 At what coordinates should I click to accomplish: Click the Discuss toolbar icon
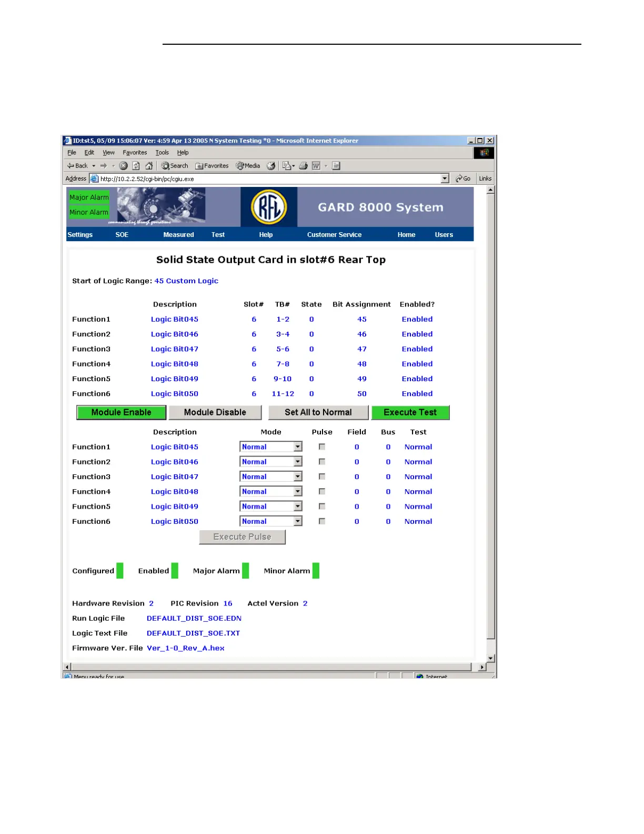[x=336, y=166]
